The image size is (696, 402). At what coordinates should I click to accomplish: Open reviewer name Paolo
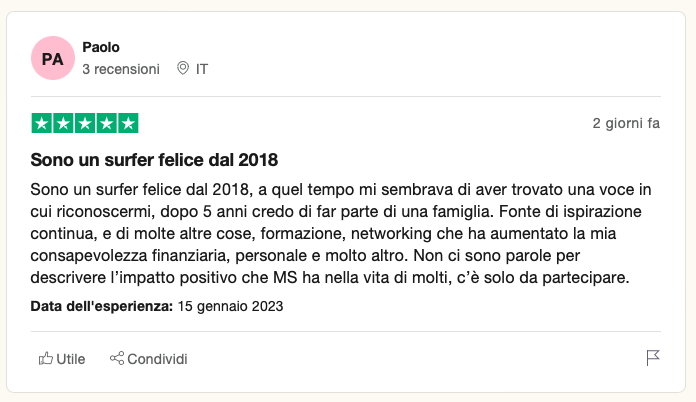[101, 47]
